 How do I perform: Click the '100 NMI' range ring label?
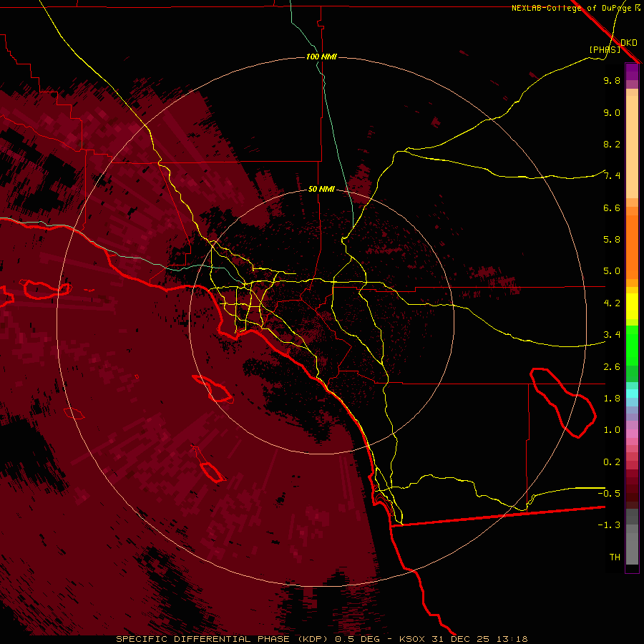(x=321, y=57)
